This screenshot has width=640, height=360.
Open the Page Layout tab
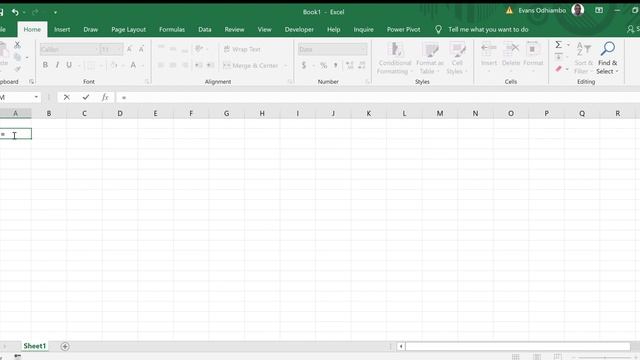coord(129,29)
